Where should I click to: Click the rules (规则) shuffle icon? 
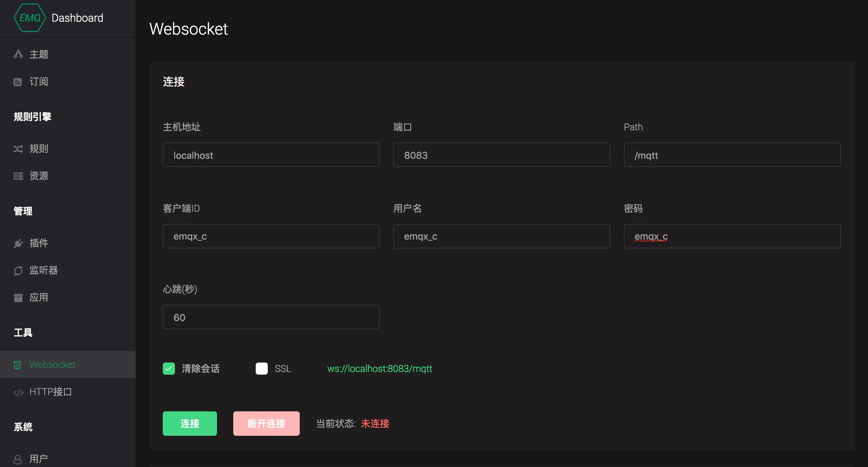point(18,149)
